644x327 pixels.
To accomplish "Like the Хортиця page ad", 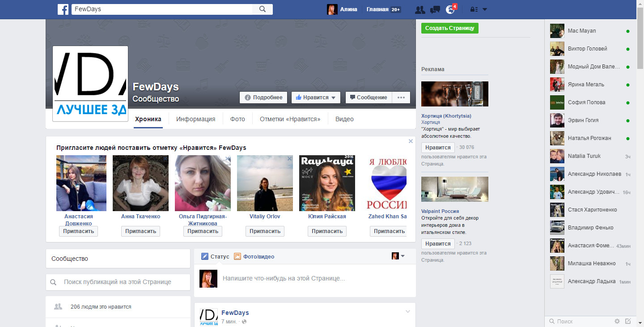I will 438,148.
